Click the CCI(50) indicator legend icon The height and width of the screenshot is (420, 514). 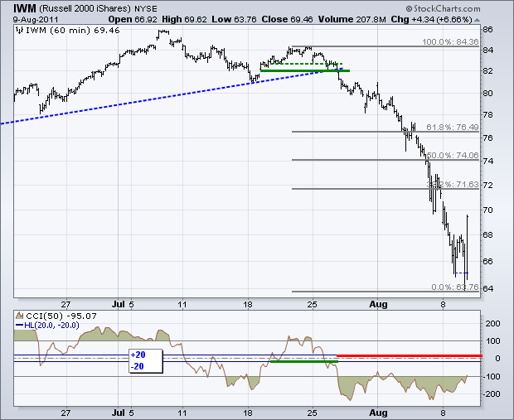20,316
